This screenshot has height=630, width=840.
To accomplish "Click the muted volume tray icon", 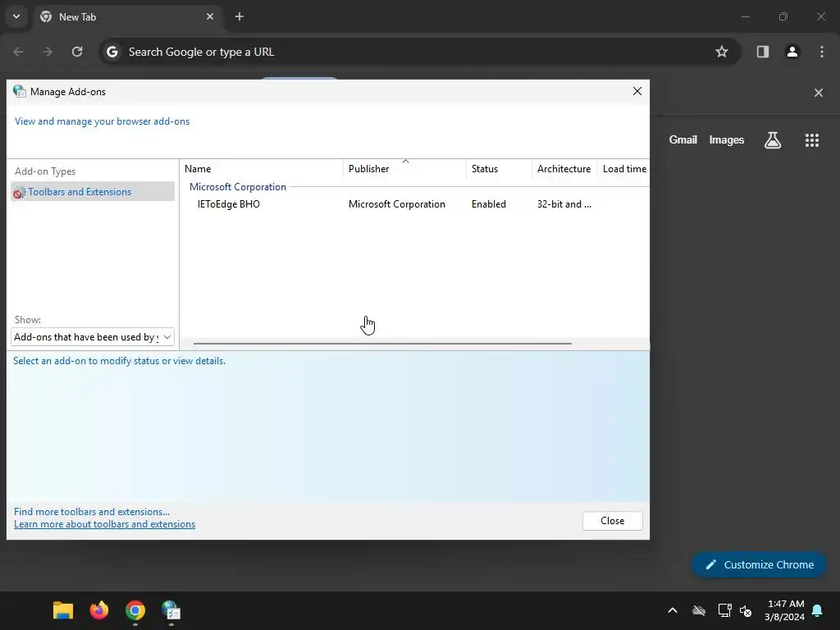I will [x=746, y=610].
